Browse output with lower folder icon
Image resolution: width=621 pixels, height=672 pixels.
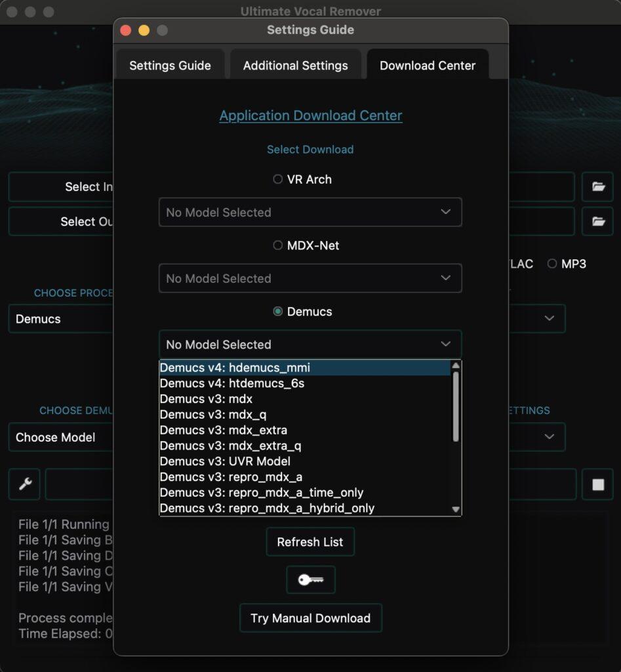597,222
